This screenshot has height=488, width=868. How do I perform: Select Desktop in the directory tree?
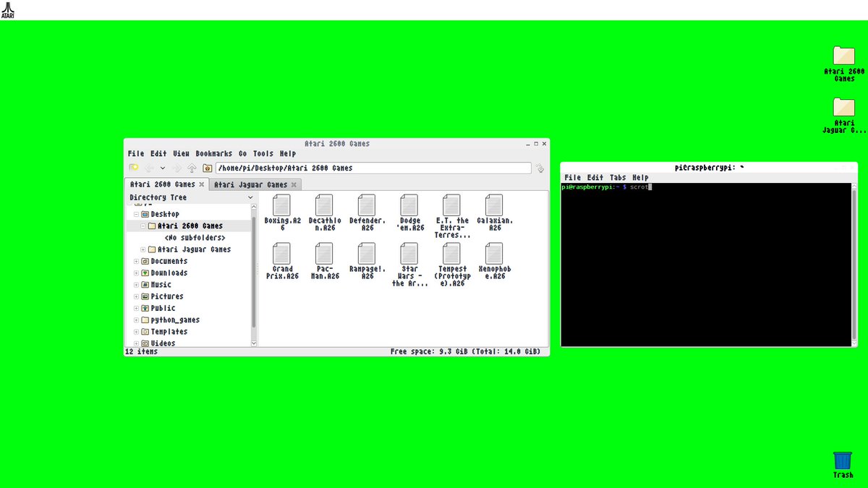(x=160, y=215)
